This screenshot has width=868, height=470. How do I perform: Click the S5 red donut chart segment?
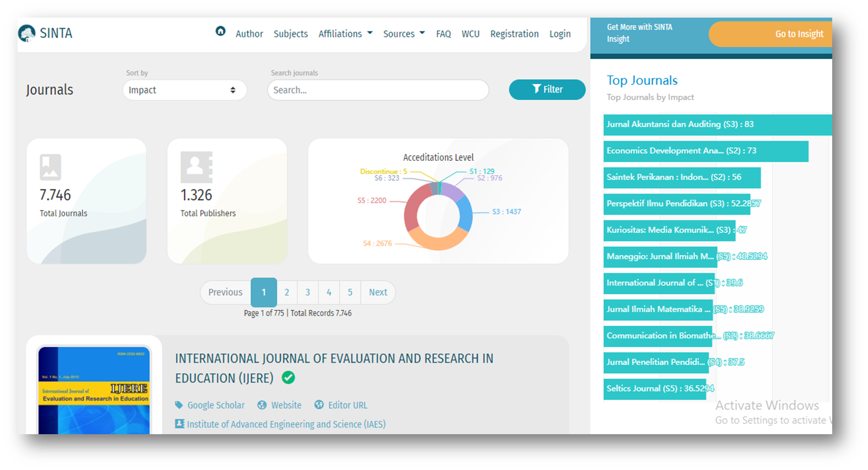coord(412,208)
